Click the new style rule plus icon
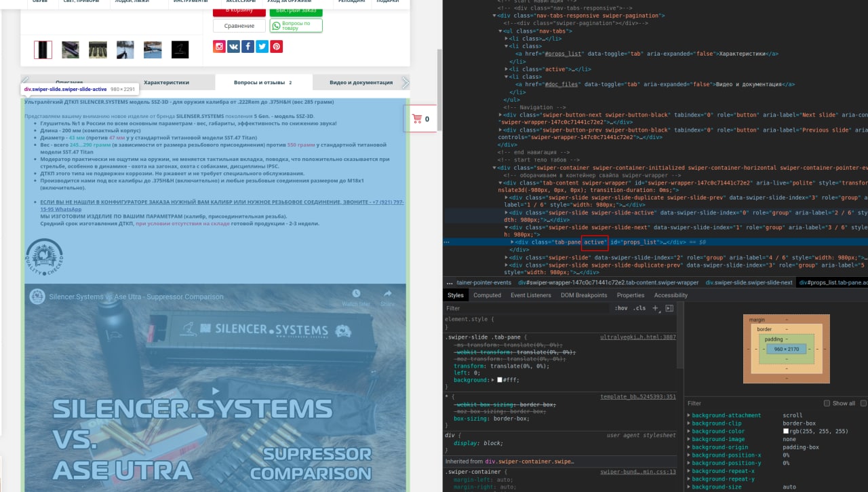 [656, 308]
